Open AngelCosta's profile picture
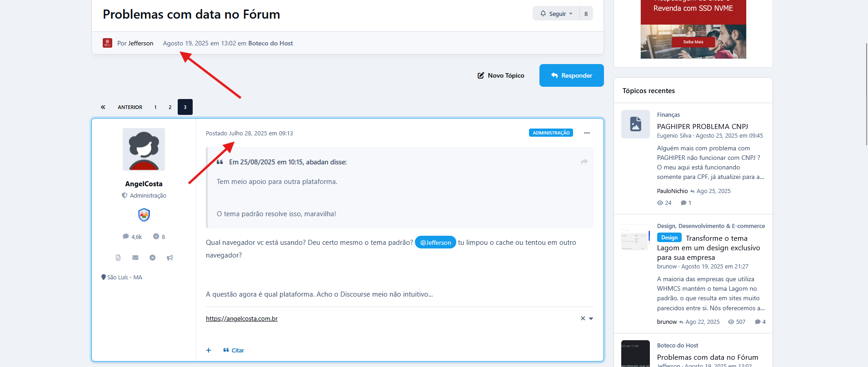The image size is (868, 367). coord(144,149)
